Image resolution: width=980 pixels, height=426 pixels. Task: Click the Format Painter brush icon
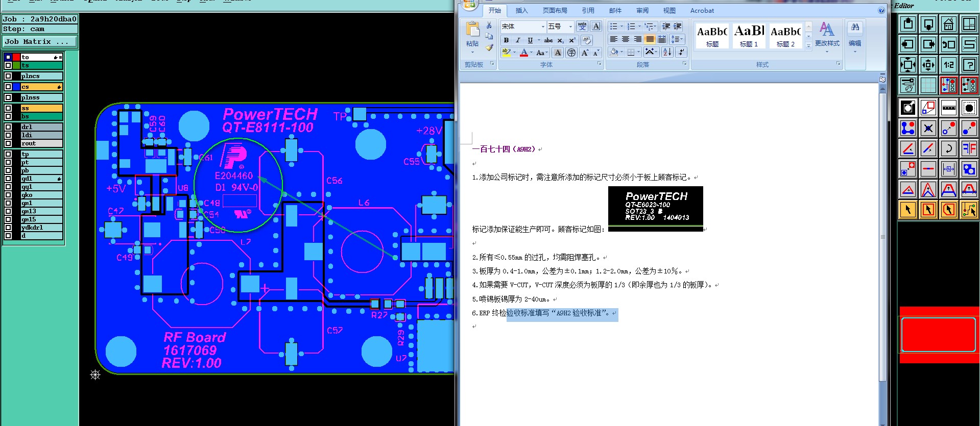pyautogui.click(x=489, y=47)
